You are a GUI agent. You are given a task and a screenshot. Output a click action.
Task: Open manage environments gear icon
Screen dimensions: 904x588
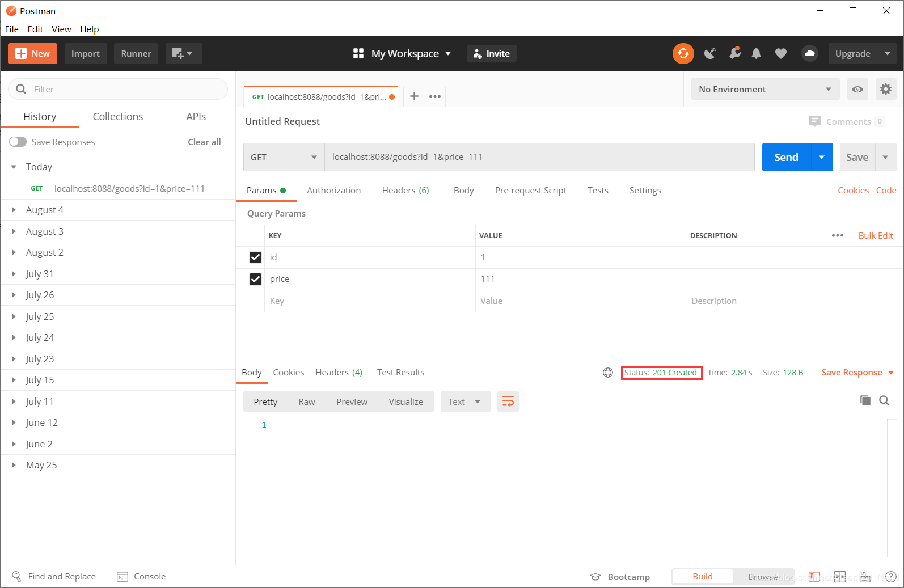886,89
